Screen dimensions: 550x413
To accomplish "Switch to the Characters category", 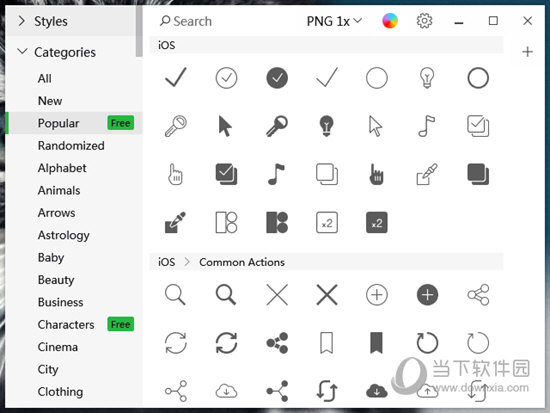I will point(66,324).
